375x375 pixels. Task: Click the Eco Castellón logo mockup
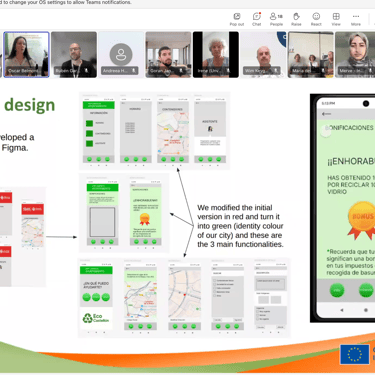[x=96, y=318]
